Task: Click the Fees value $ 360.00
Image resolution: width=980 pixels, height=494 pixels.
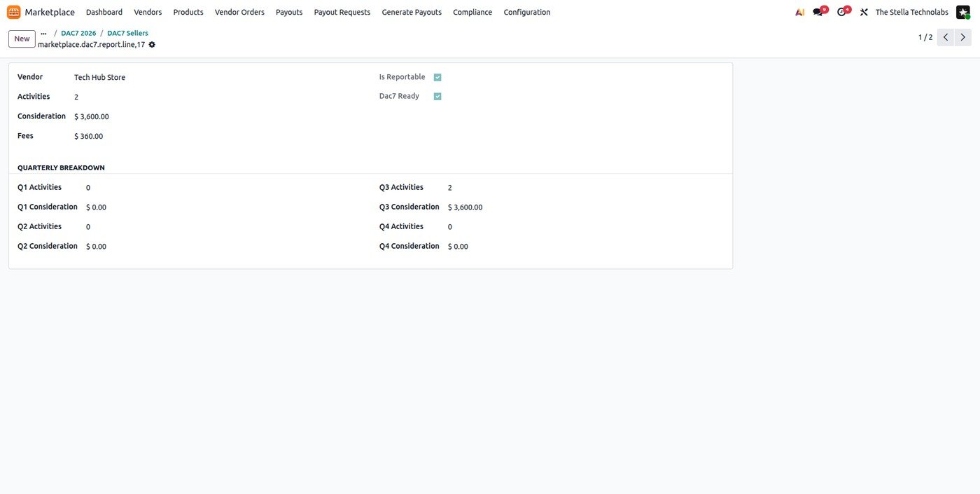Action: coord(89,136)
